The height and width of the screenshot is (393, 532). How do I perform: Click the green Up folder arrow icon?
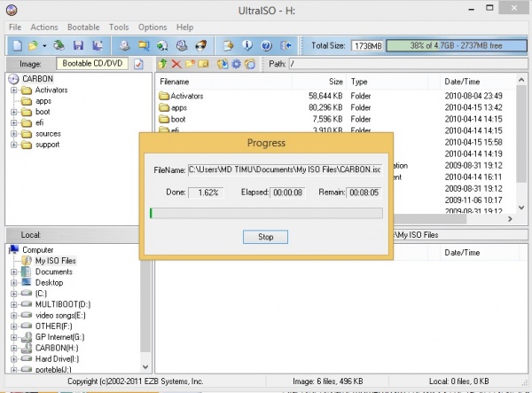pyautogui.click(x=162, y=64)
